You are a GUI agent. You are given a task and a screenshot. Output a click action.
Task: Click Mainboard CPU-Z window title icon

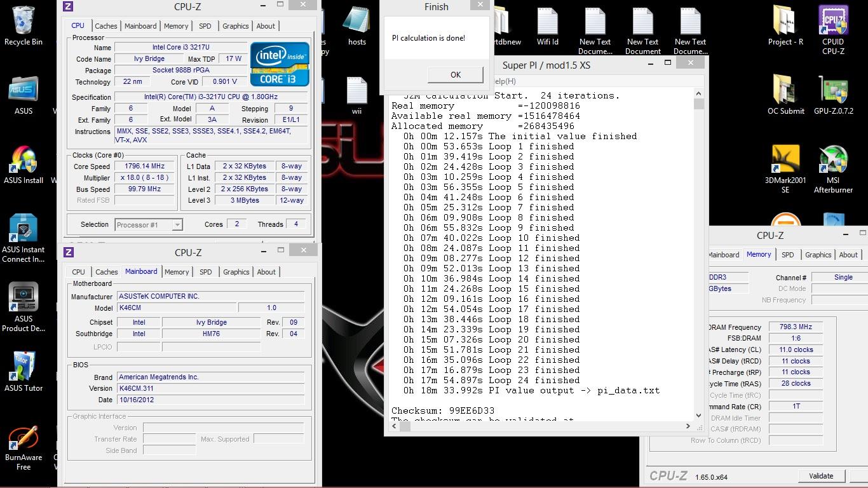pos(69,252)
